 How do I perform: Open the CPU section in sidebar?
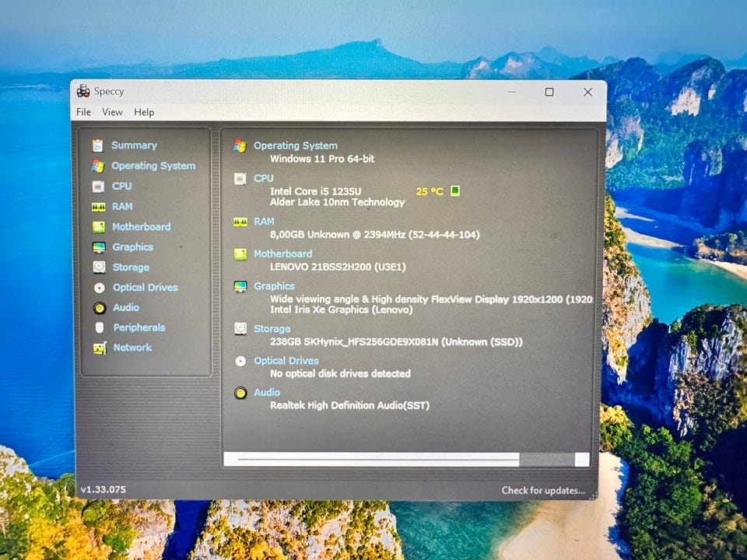(121, 186)
